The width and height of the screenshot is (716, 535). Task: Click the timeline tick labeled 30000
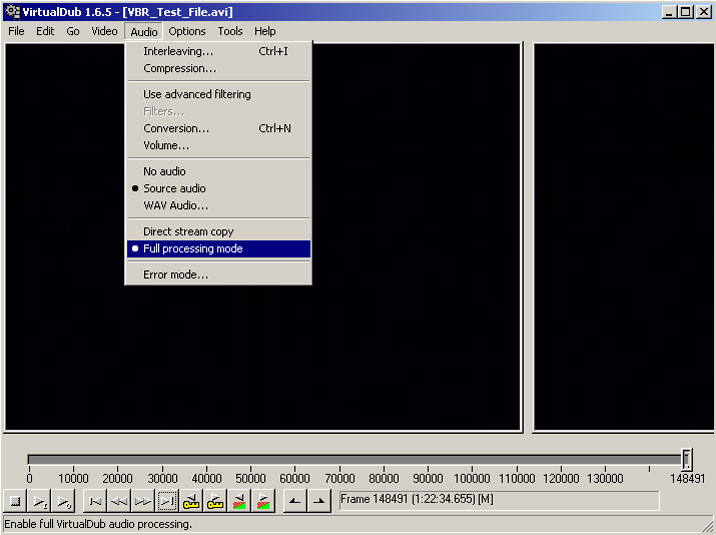tap(162, 478)
